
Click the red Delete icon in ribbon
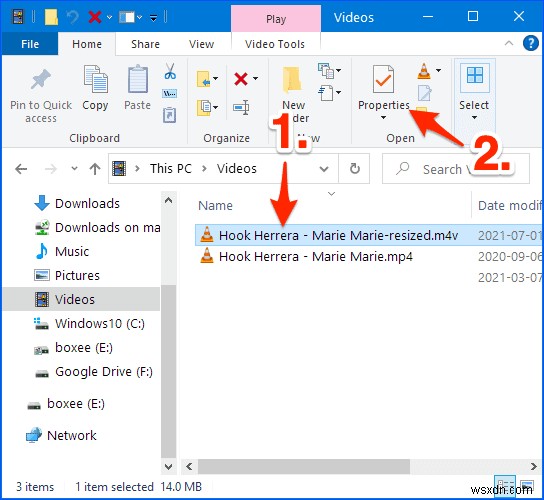[241, 79]
